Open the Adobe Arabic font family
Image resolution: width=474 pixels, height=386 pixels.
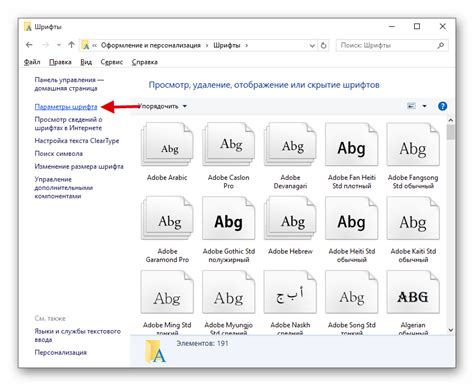[167, 144]
